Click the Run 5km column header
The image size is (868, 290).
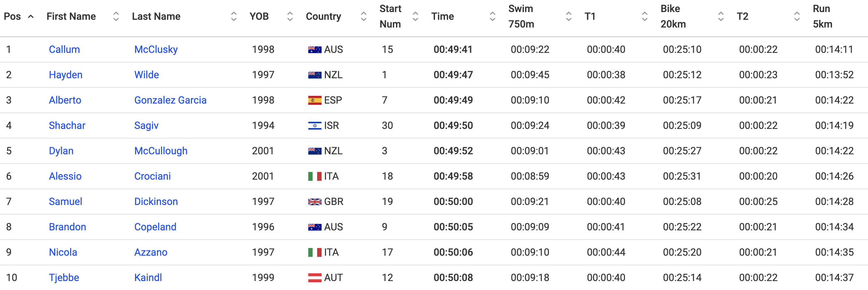tap(822, 16)
